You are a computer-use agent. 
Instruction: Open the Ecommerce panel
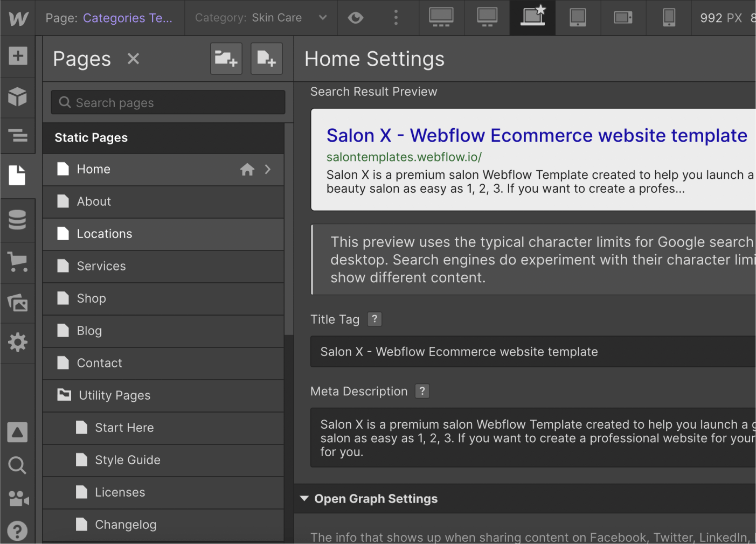tap(18, 262)
